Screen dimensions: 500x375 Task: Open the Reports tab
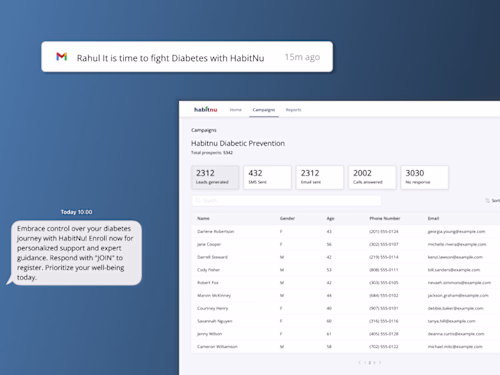coord(293,110)
